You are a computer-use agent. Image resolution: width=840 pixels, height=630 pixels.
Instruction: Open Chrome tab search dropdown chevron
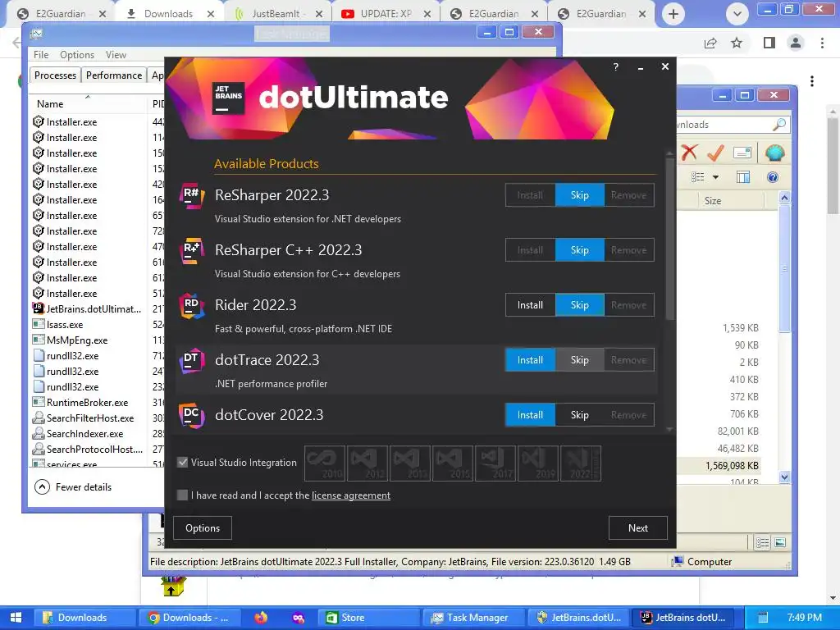pos(737,14)
